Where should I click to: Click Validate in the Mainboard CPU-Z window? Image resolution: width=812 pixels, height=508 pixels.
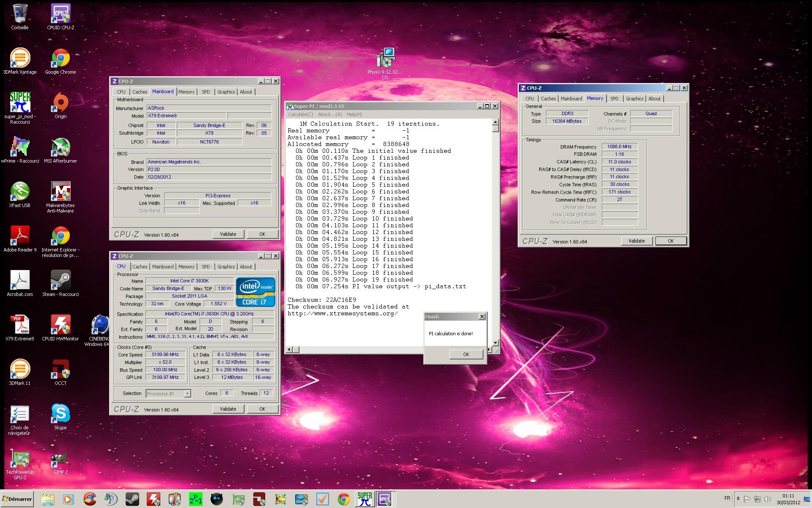click(x=228, y=234)
